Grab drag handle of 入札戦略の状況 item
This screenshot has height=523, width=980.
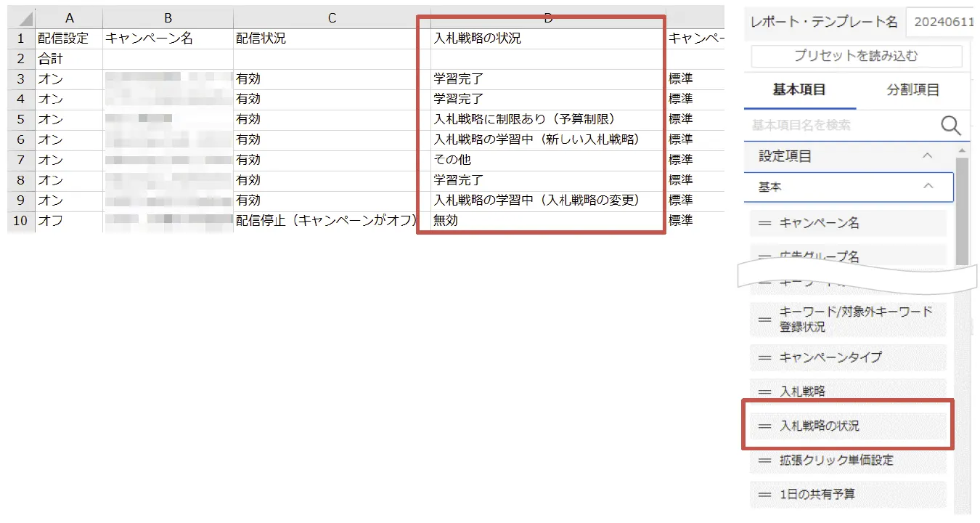[x=764, y=426]
